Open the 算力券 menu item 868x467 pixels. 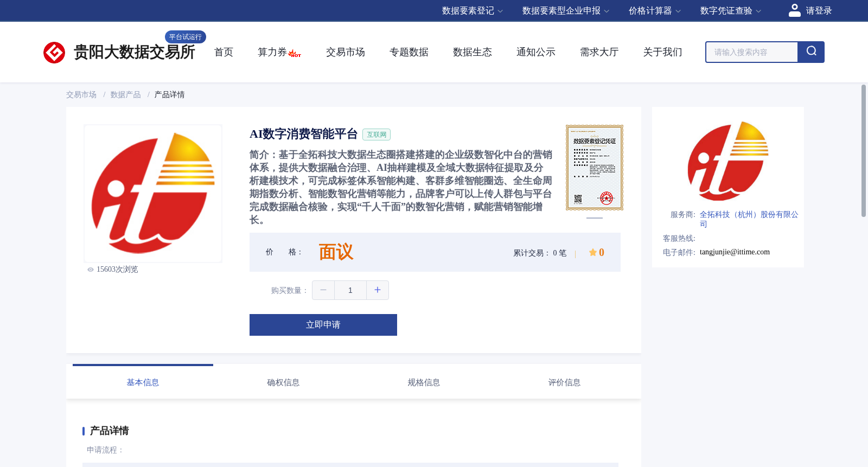[272, 52]
